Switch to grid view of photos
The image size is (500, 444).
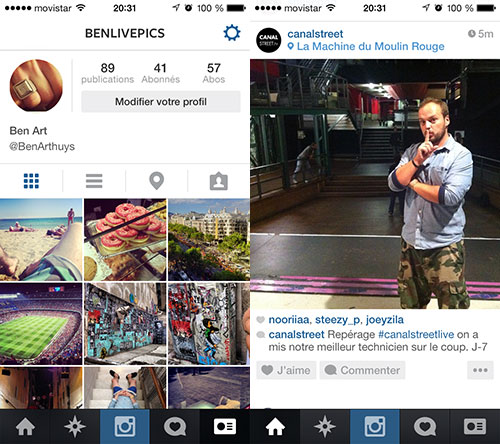click(x=31, y=181)
